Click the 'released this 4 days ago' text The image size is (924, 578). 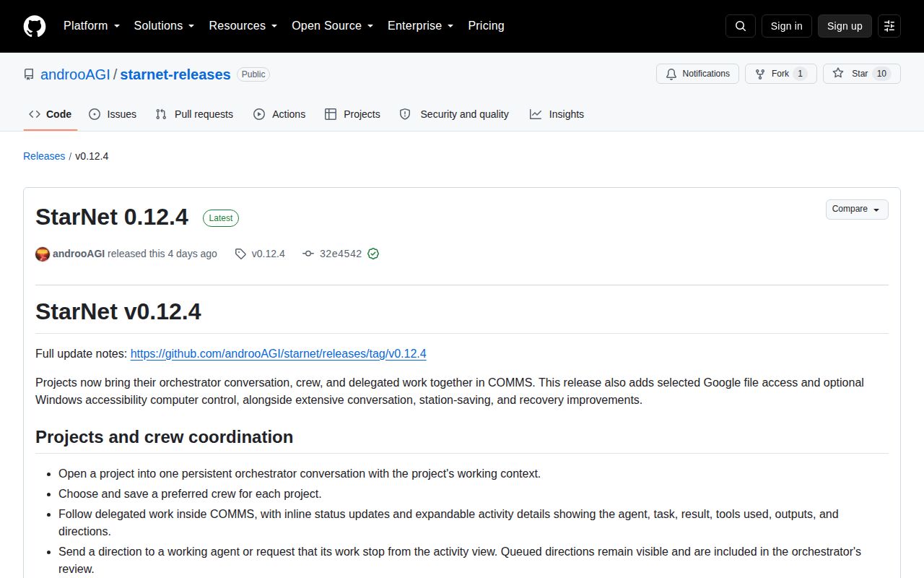162,254
